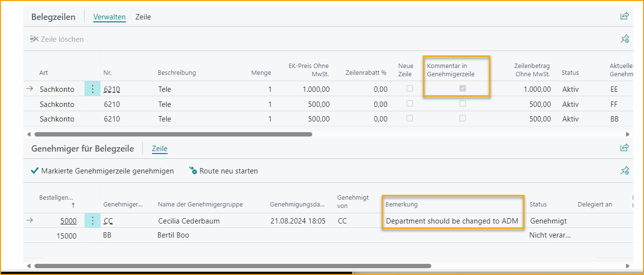Click pin icon in Belegzeilen toolbar
This screenshot has width=644, height=275.
(x=625, y=39)
